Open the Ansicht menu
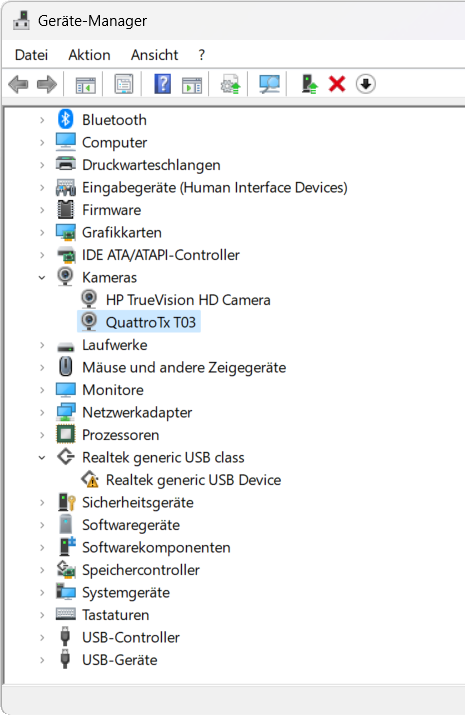Screen dimensions: 465x715 (155, 55)
